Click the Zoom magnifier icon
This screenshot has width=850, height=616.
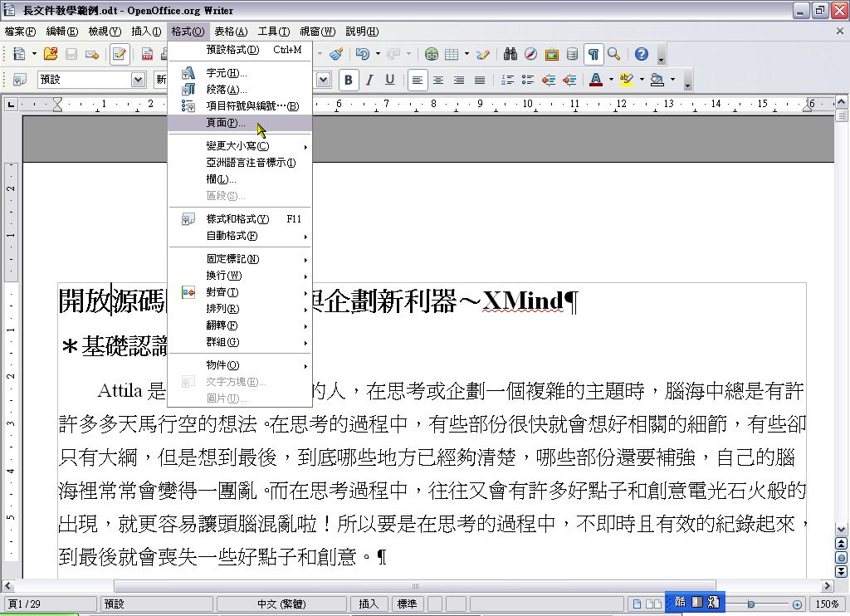[613, 54]
